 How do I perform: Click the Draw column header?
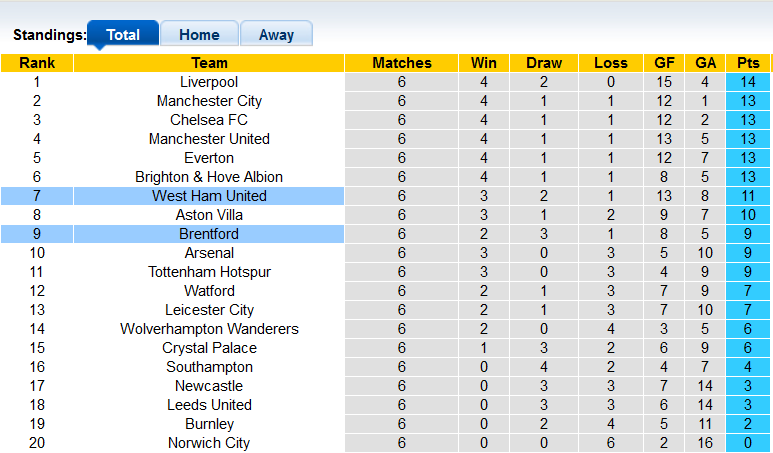pyautogui.click(x=543, y=63)
